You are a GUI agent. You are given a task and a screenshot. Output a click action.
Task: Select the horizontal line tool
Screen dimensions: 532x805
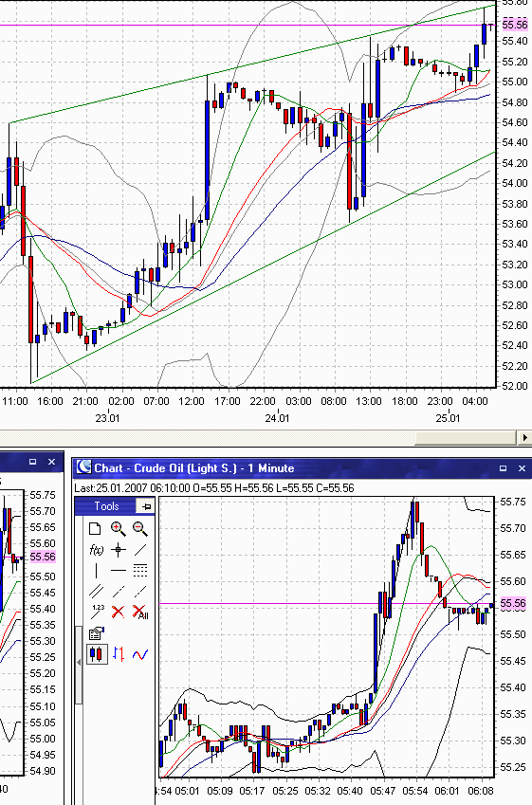(119, 571)
